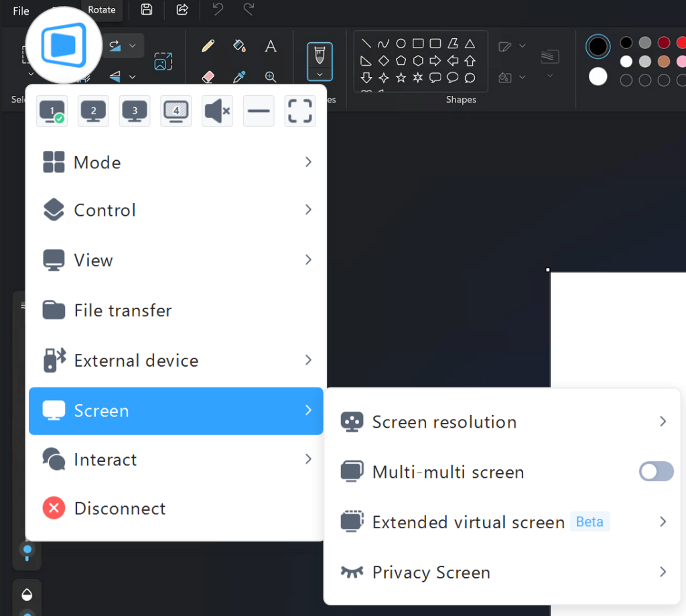Image resolution: width=686 pixels, height=616 pixels.
Task: Select the Text tool
Action: point(271,46)
